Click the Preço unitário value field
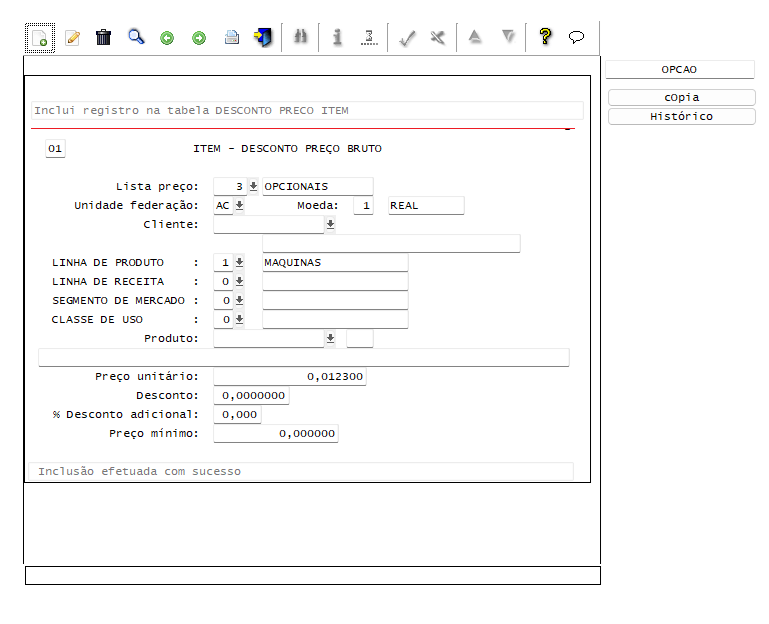 pyautogui.click(x=290, y=376)
